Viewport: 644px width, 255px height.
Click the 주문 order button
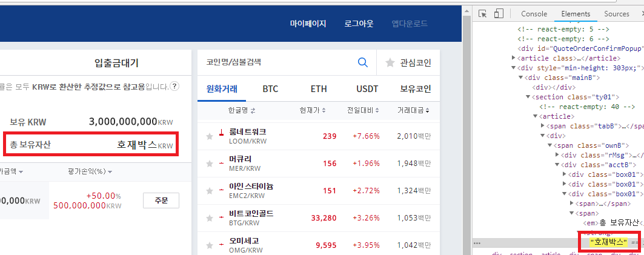click(161, 200)
